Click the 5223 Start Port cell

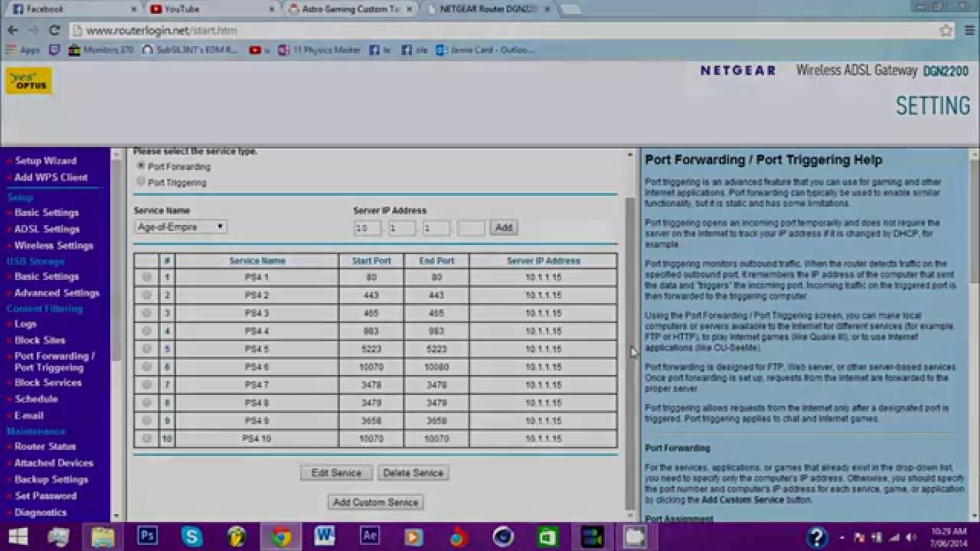click(x=371, y=349)
